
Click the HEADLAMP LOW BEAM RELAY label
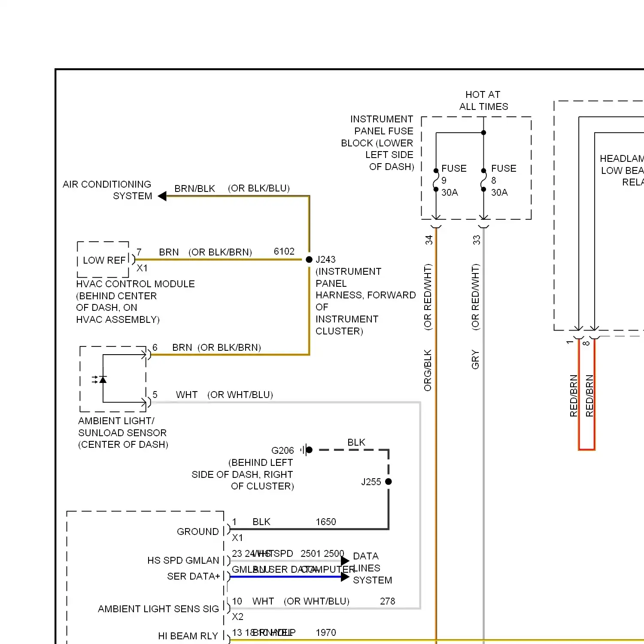622,170
